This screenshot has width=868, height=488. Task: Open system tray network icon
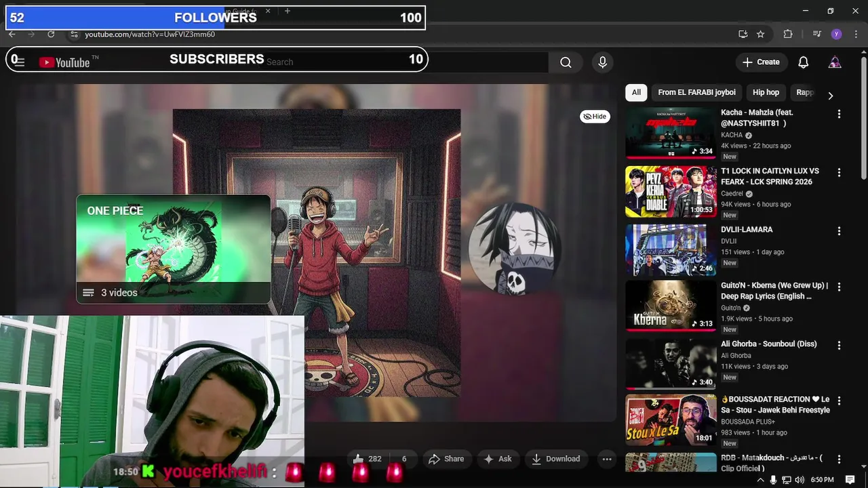(x=787, y=480)
